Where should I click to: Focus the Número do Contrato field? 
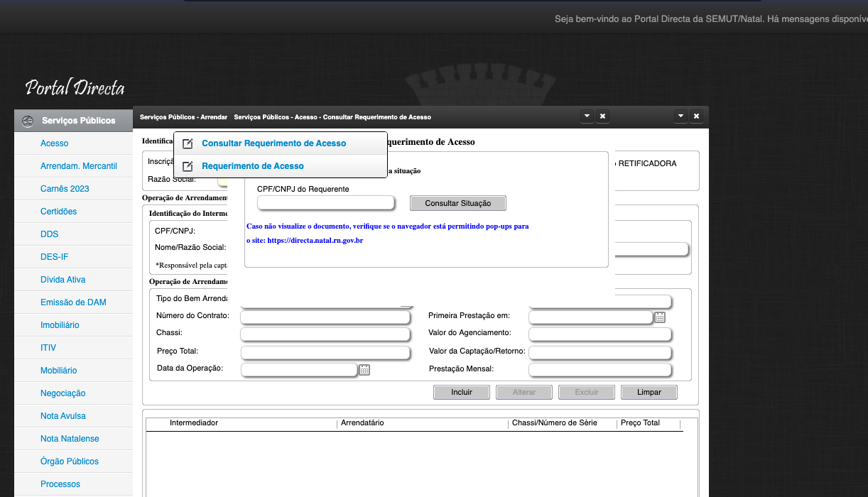(x=325, y=317)
